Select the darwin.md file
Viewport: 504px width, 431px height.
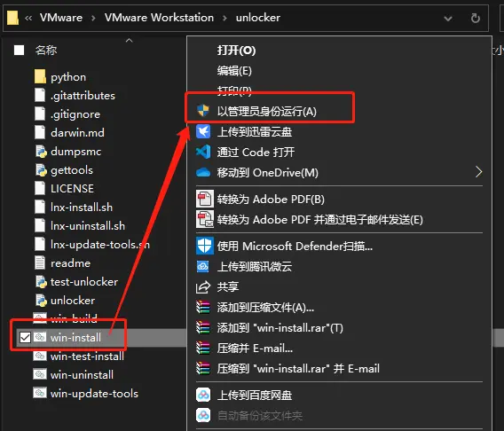(x=77, y=133)
